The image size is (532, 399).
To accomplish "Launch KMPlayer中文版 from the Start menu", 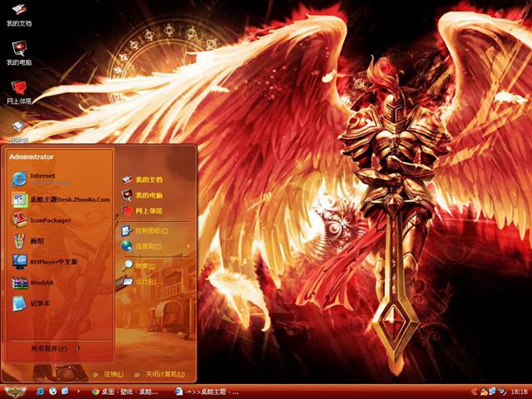I will coord(45,262).
